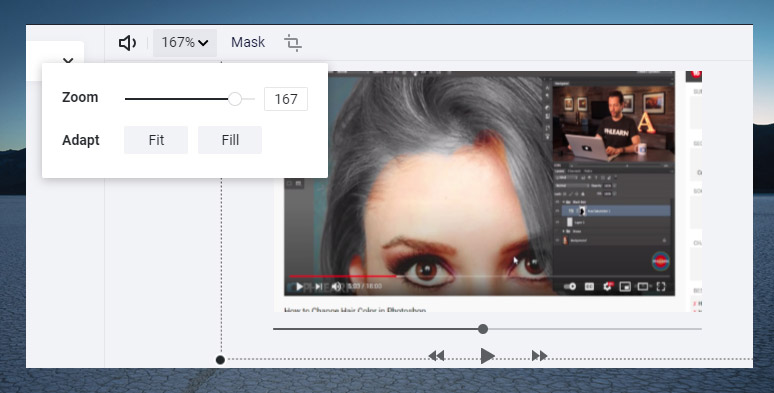Fast forward using the double-right arrow button
This screenshot has width=774, height=393.
pyautogui.click(x=540, y=355)
